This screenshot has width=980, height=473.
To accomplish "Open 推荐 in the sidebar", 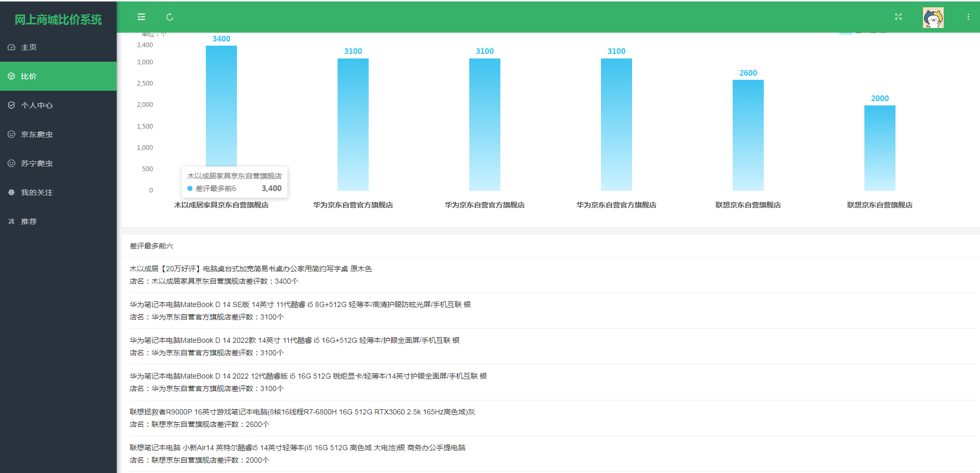I will point(58,221).
